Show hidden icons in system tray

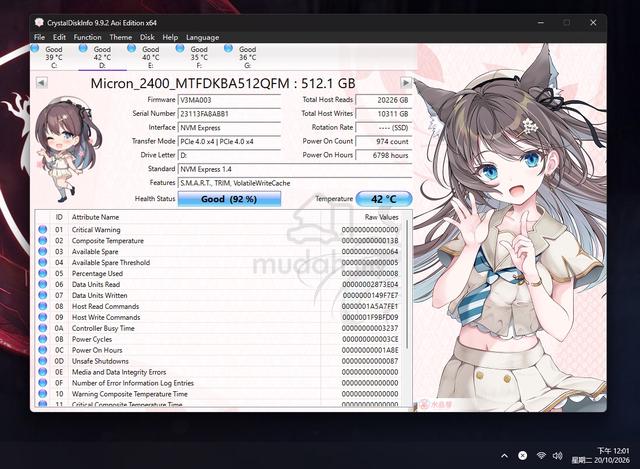pyautogui.click(x=504, y=456)
